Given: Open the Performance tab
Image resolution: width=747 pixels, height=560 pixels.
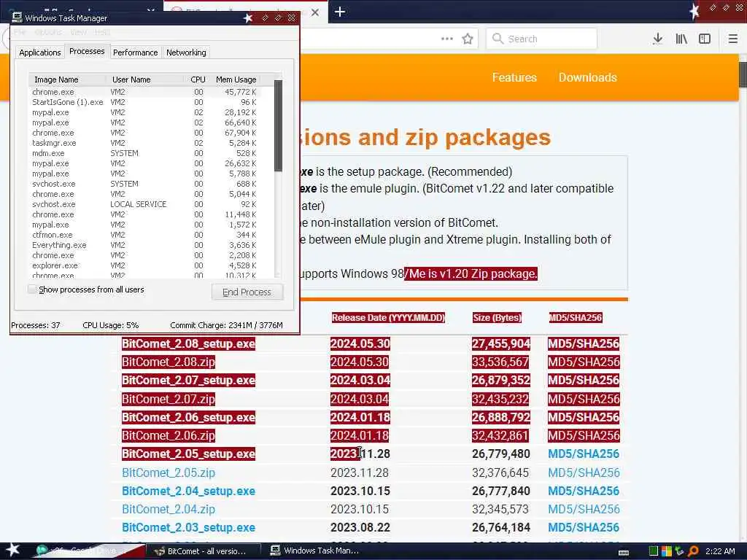Looking at the screenshot, I should (135, 52).
